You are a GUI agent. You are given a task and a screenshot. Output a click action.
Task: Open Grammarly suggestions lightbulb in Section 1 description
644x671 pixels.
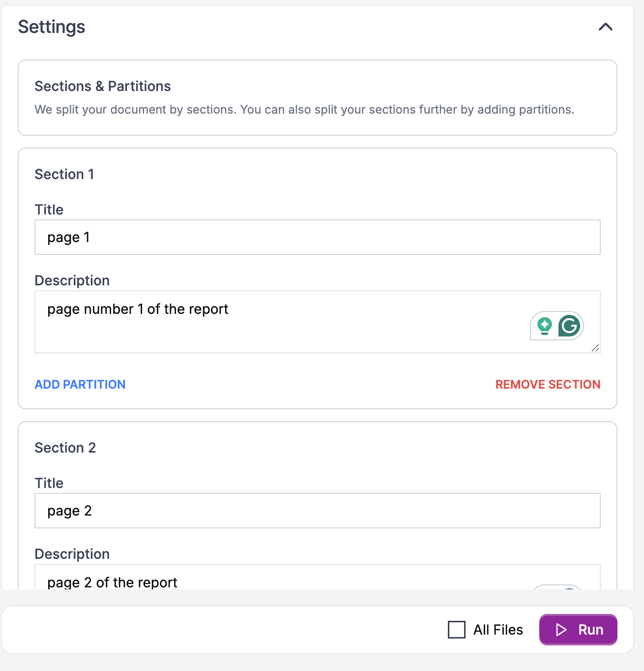(x=544, y=325)
